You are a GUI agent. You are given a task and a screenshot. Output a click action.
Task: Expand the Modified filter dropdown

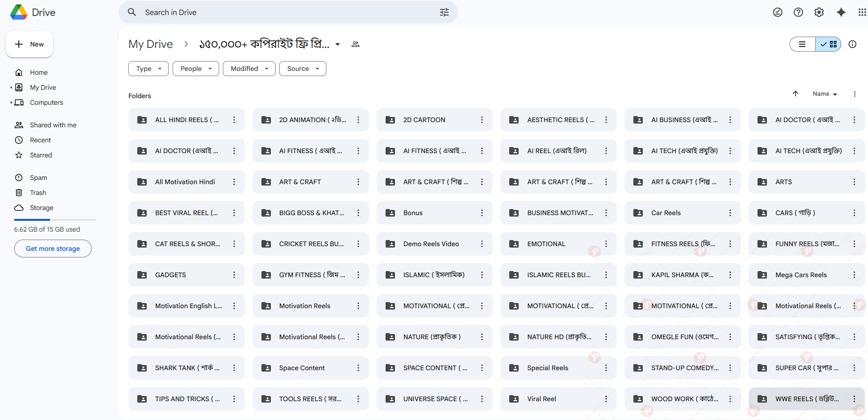click(x=249, y=69)
